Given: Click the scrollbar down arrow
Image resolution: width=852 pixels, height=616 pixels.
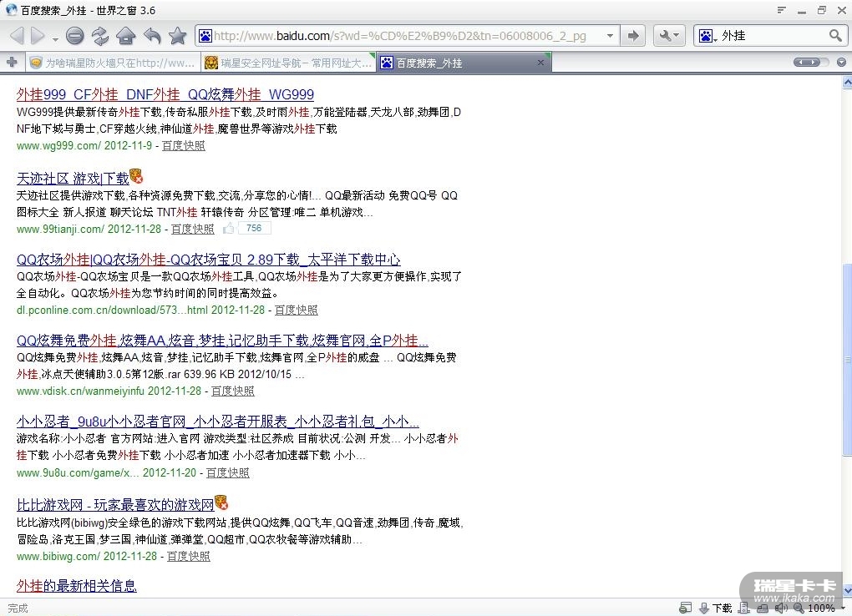Looking at the screenshot, I should pos(847,590).
